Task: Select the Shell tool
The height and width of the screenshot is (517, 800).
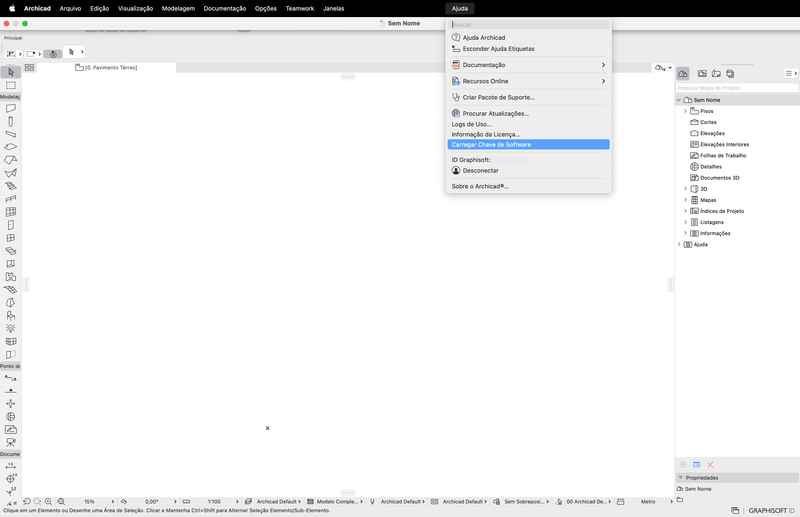Action: click(11, 173)
